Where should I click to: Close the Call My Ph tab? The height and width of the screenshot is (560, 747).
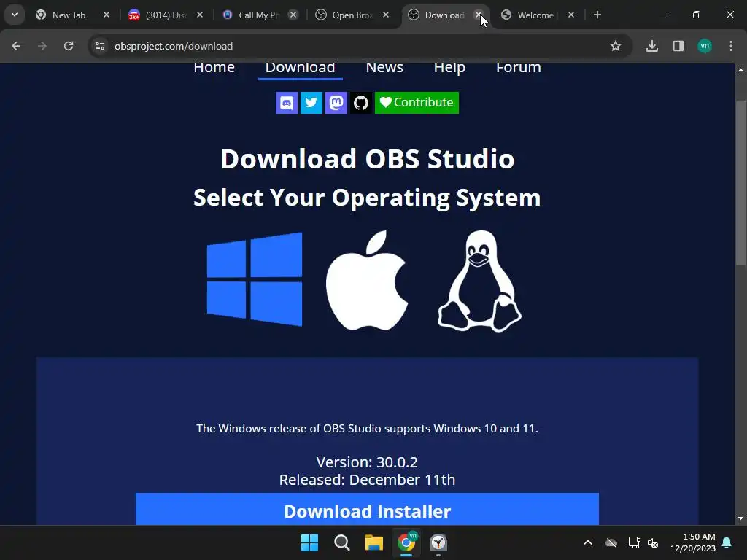pyautogui.click(x=293, y=15)
